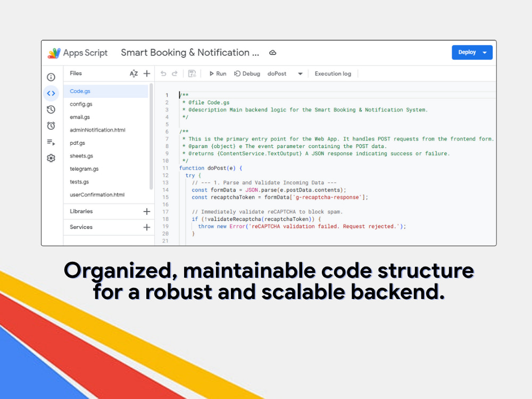Screen dimensions: 532x399
Task: Click the 'g-recaptcha-response' string in code
Action: [328, 197]
